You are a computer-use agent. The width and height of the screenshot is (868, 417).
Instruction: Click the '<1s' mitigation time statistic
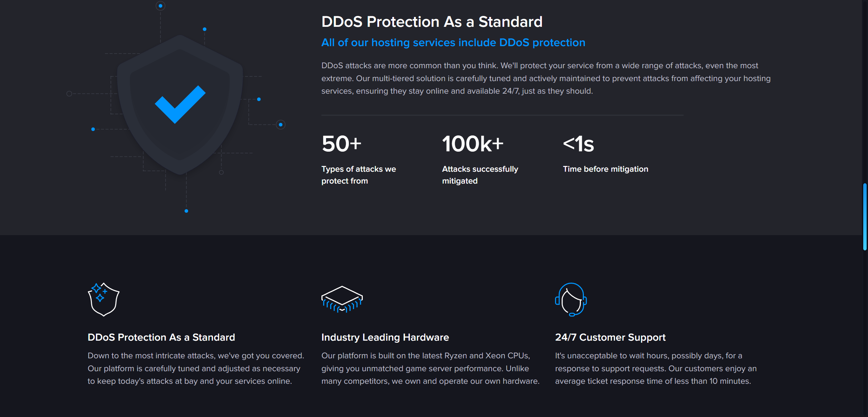578,144
